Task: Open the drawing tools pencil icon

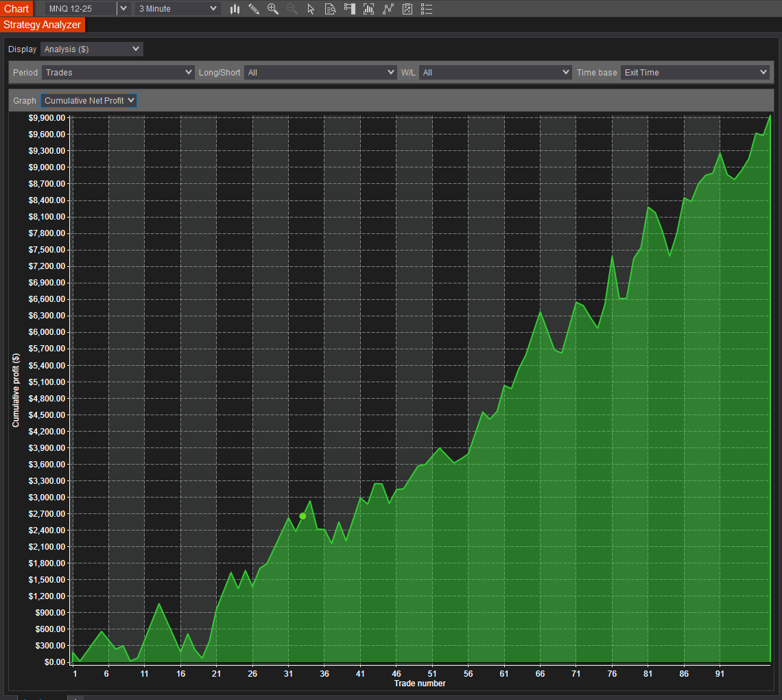Action: tap(254, 9)
